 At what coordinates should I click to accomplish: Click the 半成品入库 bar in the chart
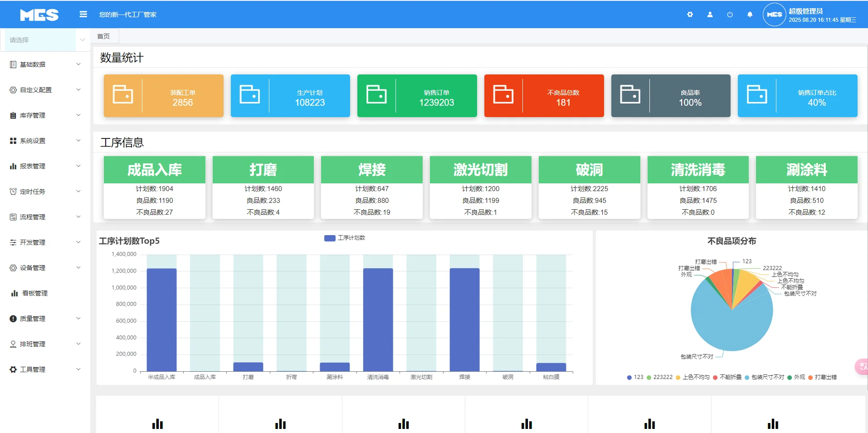(161, 320)
